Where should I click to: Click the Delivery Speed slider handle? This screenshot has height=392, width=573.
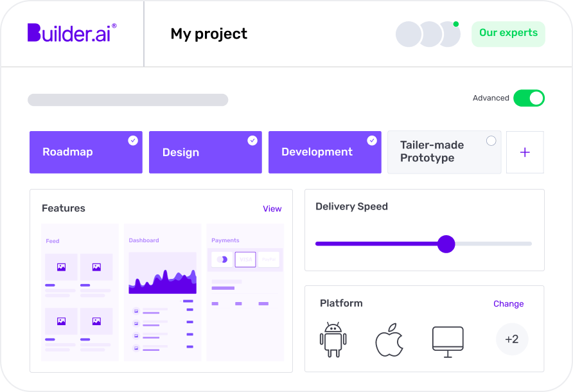pos(446,244)
